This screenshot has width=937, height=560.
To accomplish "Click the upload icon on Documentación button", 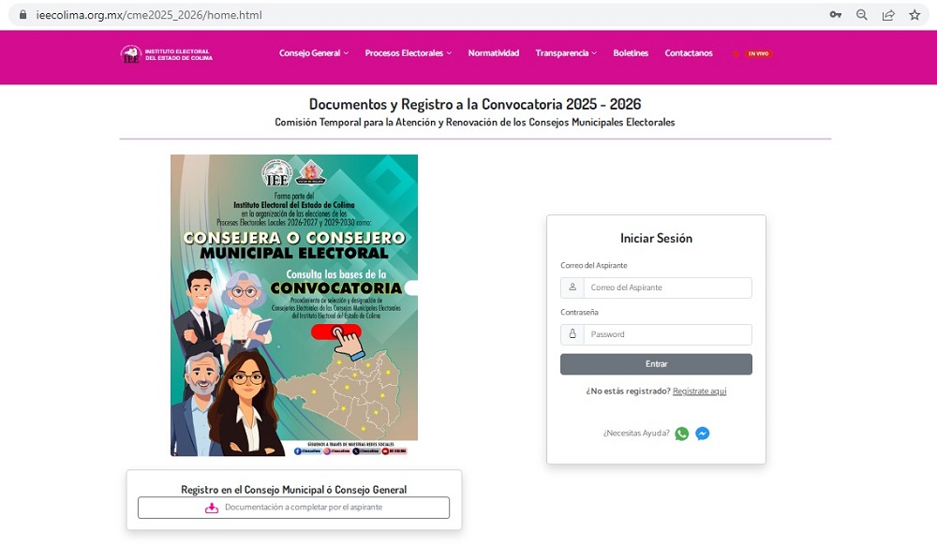I will coord(211,508).
